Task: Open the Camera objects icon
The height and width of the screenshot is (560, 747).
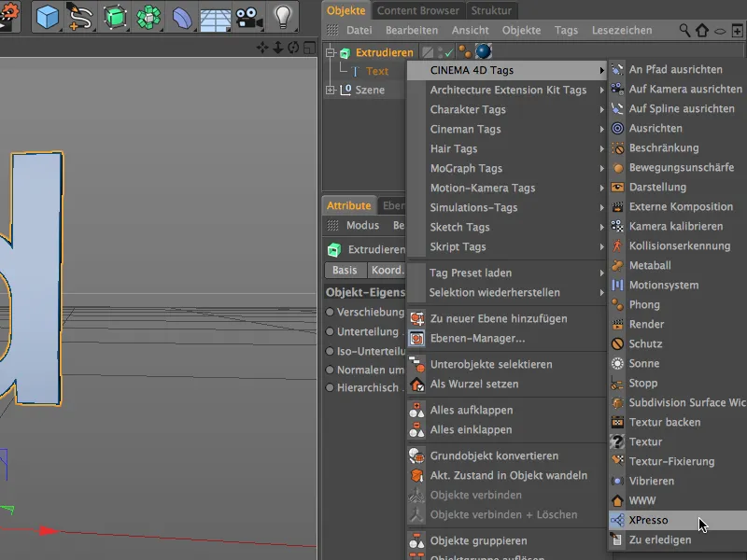Action: [248, 18]
